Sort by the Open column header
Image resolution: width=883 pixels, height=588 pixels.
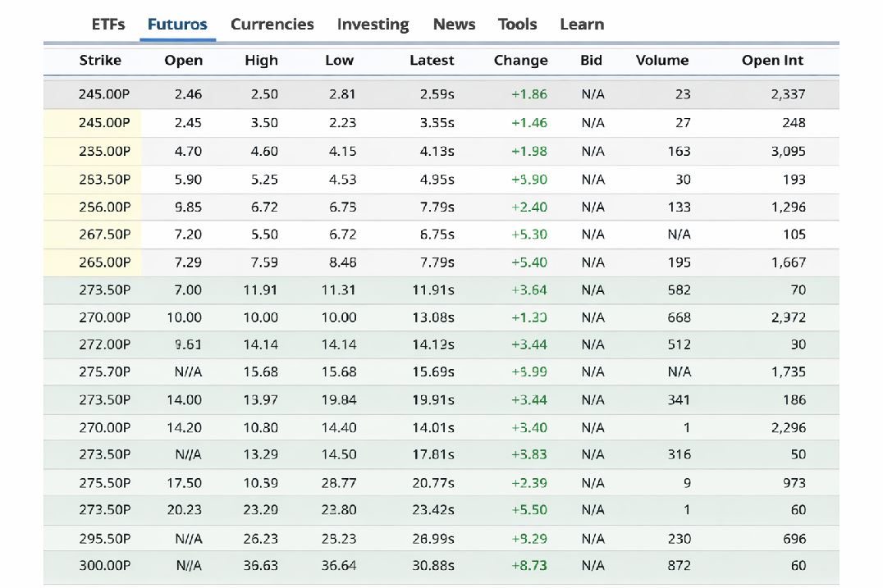pos(184,61)
